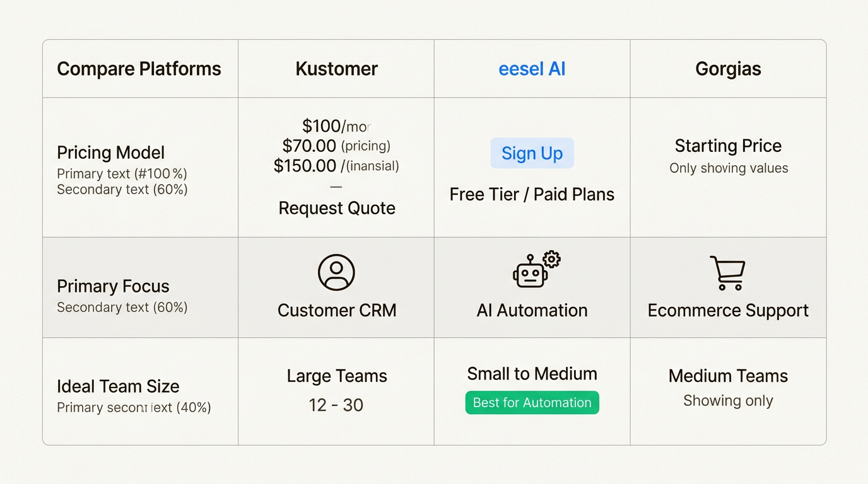Image resolution: width=868 pixels, height=484 pixels.
Task: Select the Primary Focus row label
Action: (113, 286)
